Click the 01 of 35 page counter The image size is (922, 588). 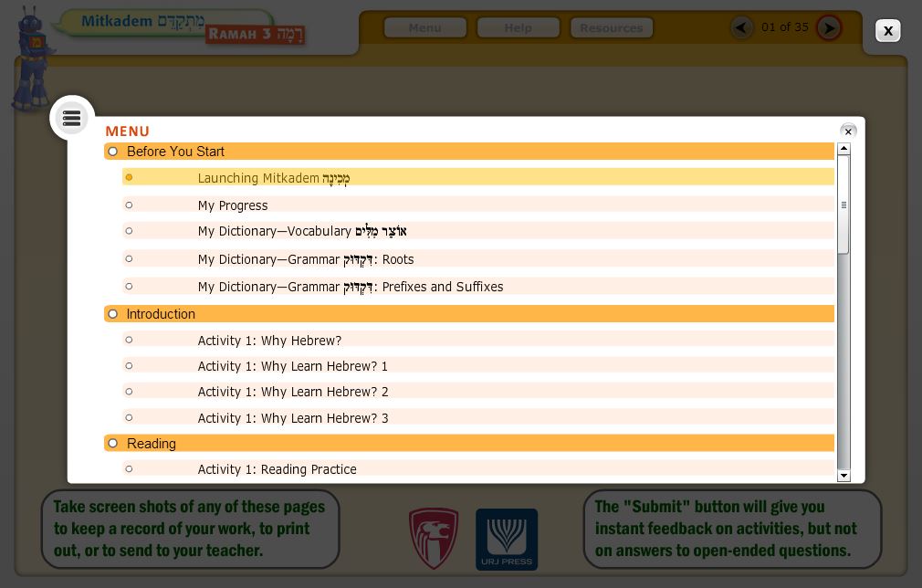(x=784, y=27)
